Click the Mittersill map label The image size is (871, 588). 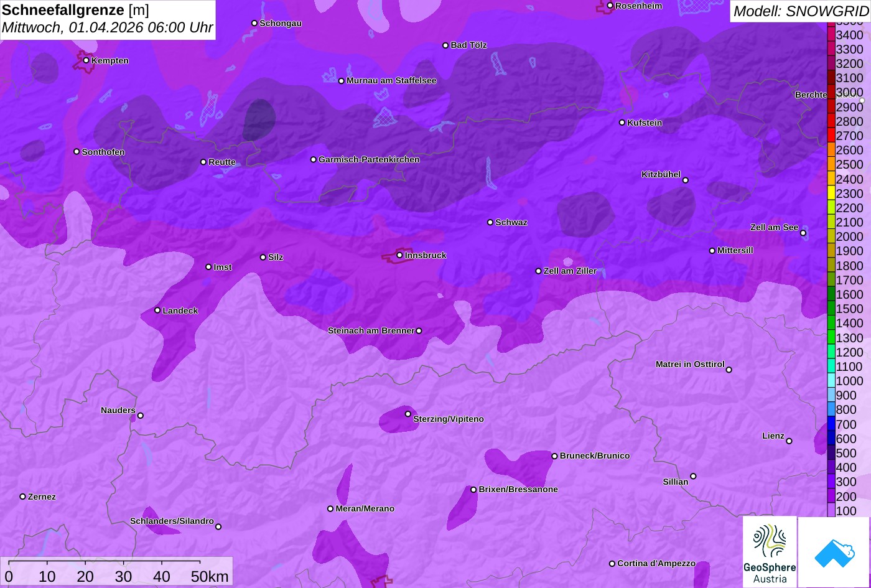(x=735, y=250)
